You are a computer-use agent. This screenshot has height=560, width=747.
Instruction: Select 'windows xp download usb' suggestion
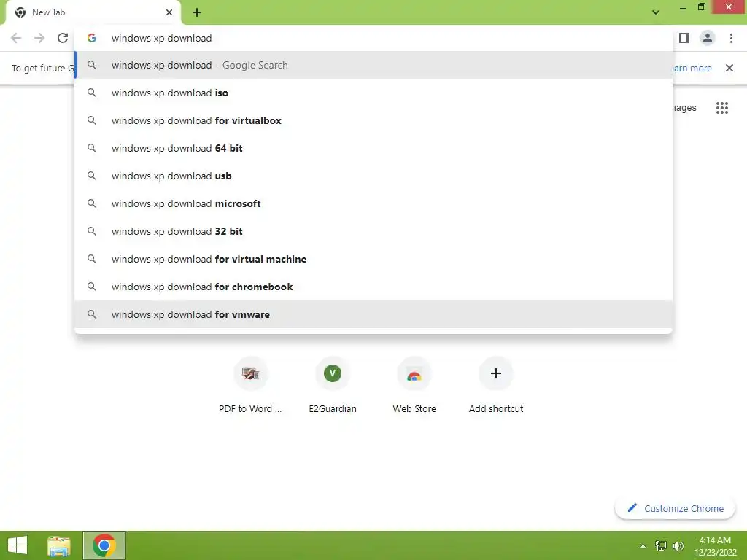coord(373,176)
